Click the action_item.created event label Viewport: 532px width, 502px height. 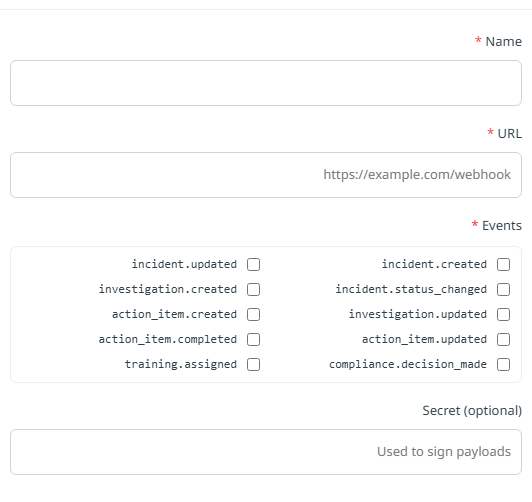tap(174, 314)
